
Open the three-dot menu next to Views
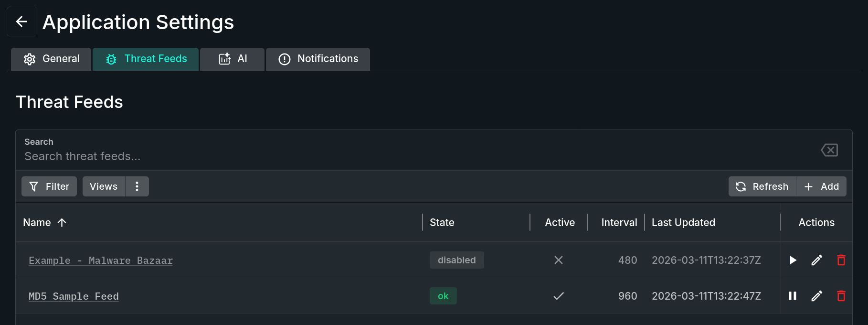pyautogui.click(x=137, y=186)
